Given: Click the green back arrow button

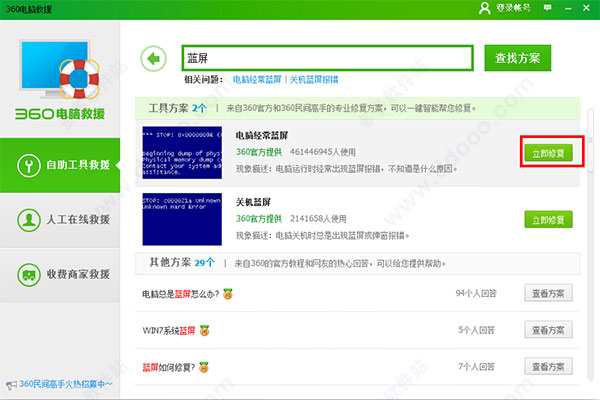Looking at the screenshot, I should tap(153, 59).
